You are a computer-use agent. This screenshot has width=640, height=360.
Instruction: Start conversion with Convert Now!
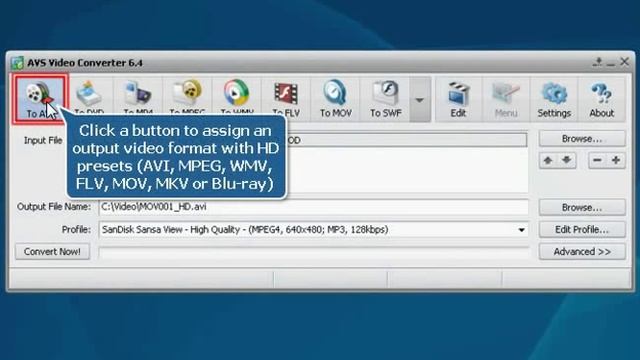pos(52,251)
